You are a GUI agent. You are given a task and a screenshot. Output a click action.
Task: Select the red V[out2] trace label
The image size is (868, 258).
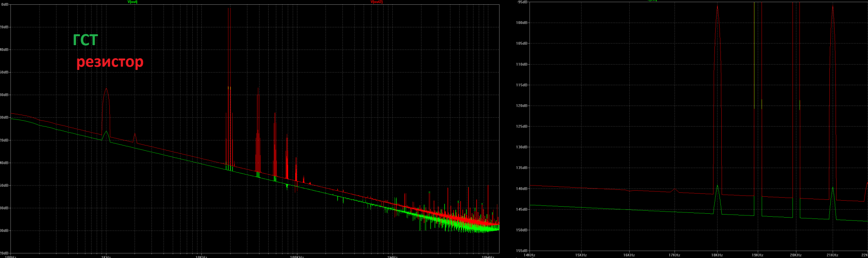point(376,2)
